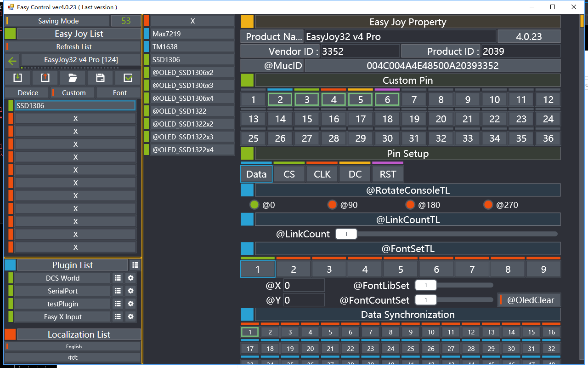The image size is (588, 368).
Task: Select font set tab 5
Action: point(401,269)
